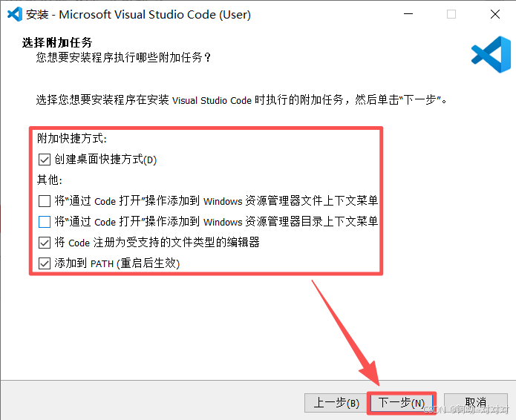Click the VS Code icon in title bar
The width and height of the screenshot is (516, 420).
15,14
